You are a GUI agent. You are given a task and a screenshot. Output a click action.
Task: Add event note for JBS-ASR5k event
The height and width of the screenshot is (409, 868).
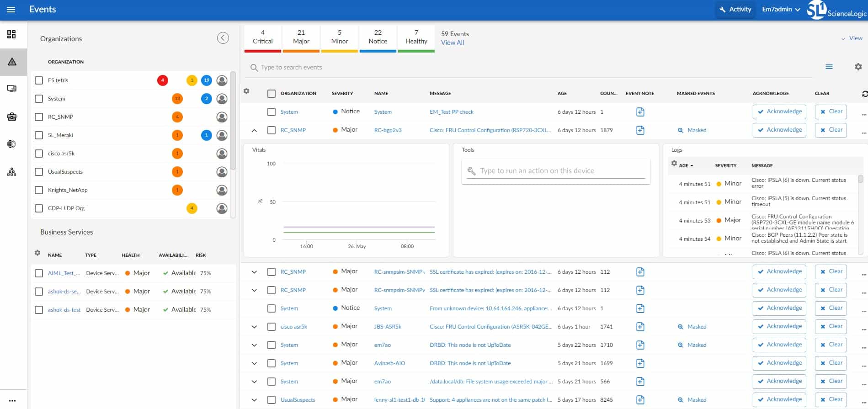point(640,327)
